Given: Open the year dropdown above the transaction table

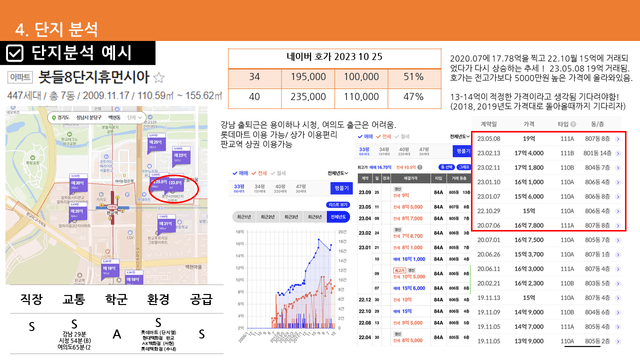Looking at the screenshot, I should (460, 137).
